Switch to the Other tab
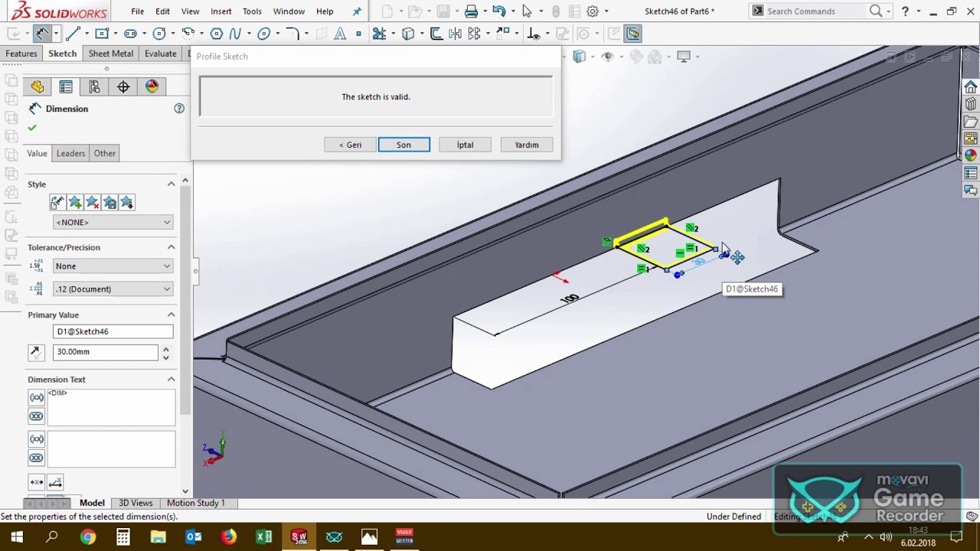 point(105,153)
